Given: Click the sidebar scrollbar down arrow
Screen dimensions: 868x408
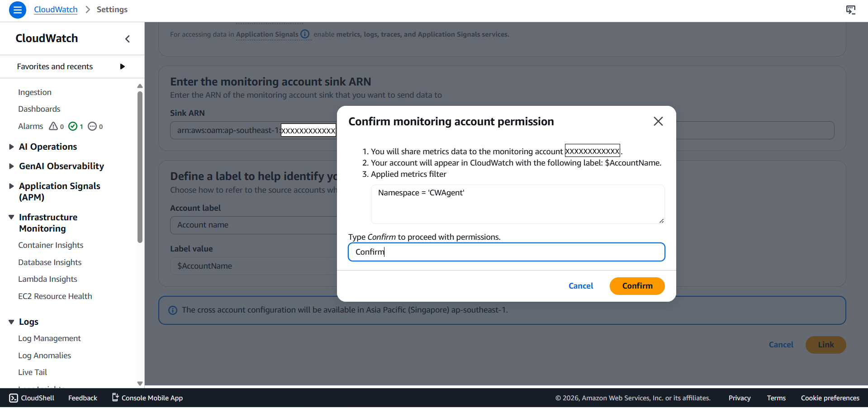Looking at the screenshot, I should pyautogui.click(x=140, y=384).
